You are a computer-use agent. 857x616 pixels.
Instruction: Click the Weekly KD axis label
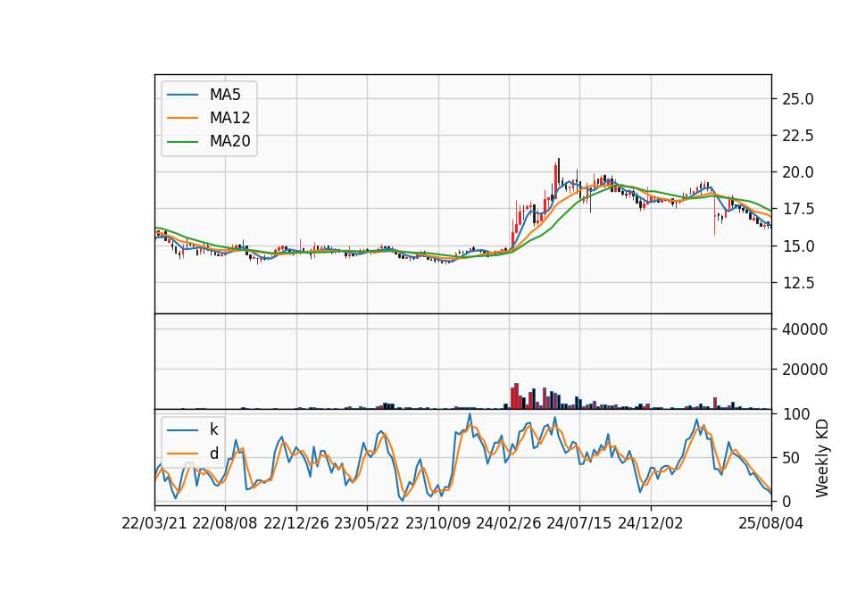(822, 458)
